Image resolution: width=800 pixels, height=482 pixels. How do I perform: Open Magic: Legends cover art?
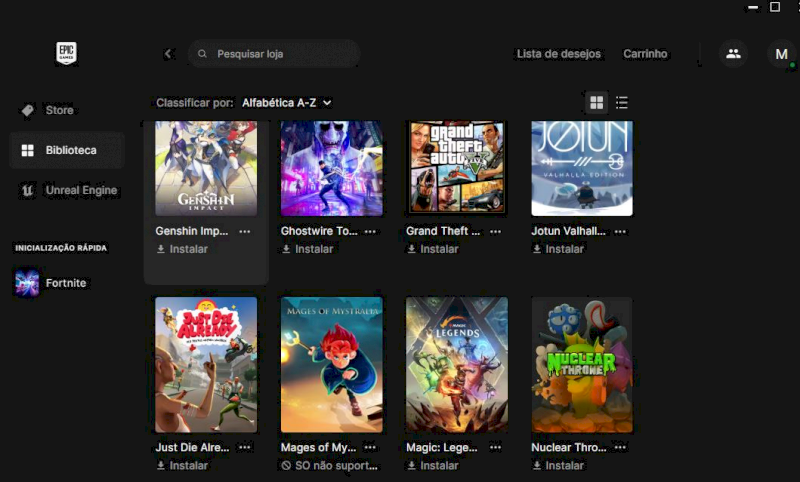(x=457, y=365)
